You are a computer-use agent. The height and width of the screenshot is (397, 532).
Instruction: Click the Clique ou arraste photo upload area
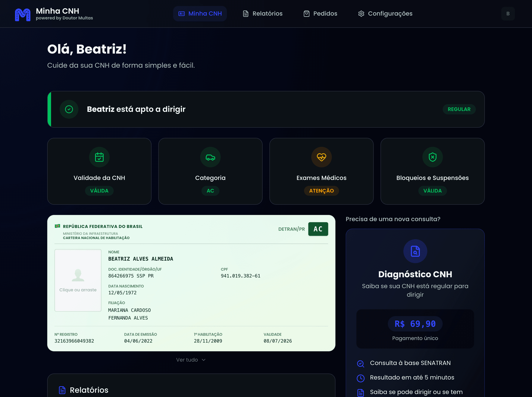pos(78,280)
